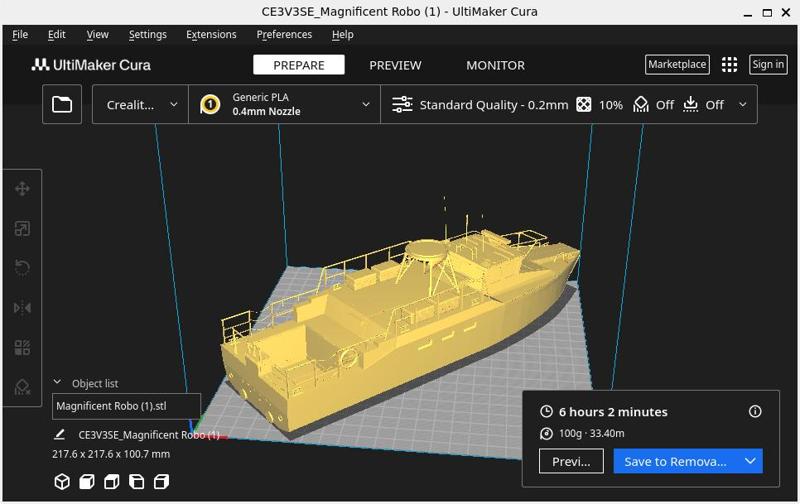Expand the print settings panel chevron
The height and width of the screenshot is (504, 800).
click(743, 105)
